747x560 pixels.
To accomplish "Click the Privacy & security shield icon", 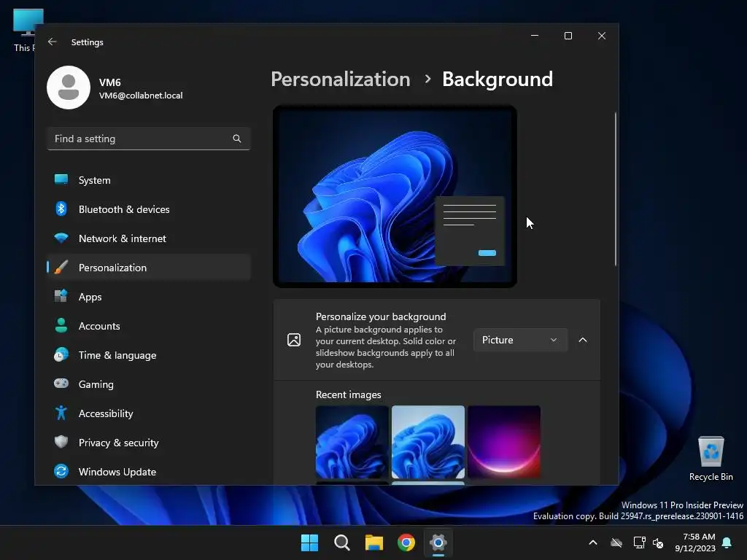I will point(61,443).
